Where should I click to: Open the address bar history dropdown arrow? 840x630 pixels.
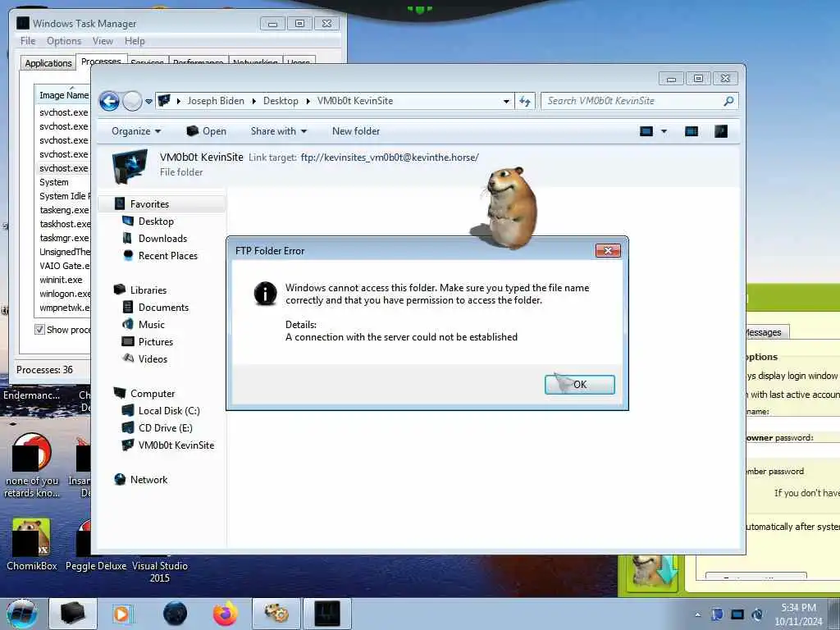(506, 101)
